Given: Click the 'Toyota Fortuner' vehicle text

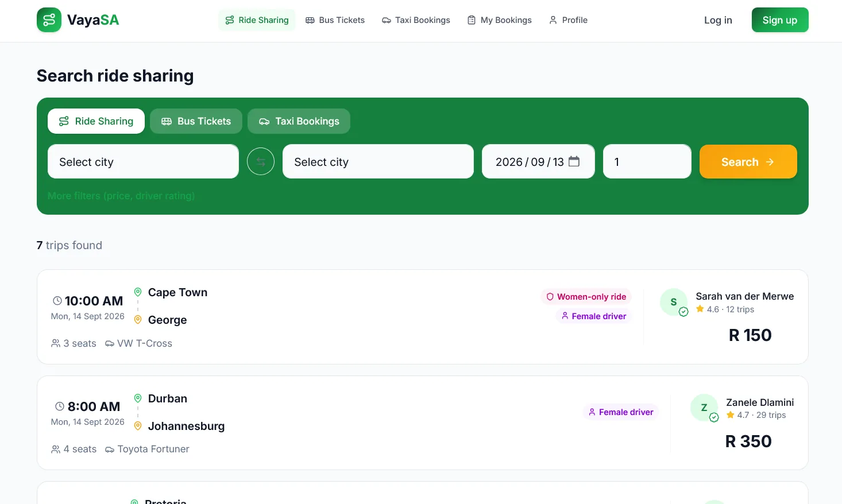Looking at the screenshot, I should (x=153, y=449).
